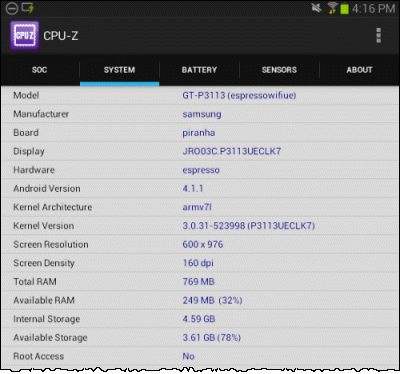Screen dimensions: 401x374
Task: Tap the 769 MB value
Action: coord(198,282)
